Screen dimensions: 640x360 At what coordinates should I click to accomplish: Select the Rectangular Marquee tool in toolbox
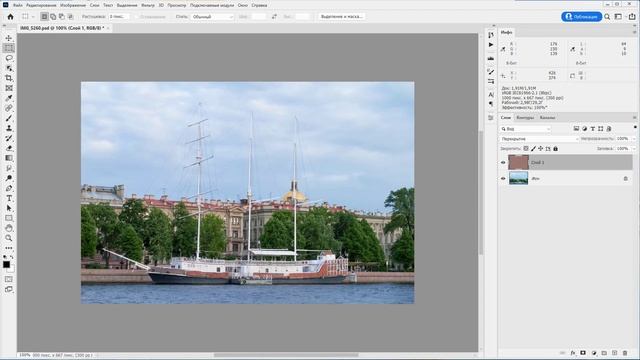[x=9, y=48]
